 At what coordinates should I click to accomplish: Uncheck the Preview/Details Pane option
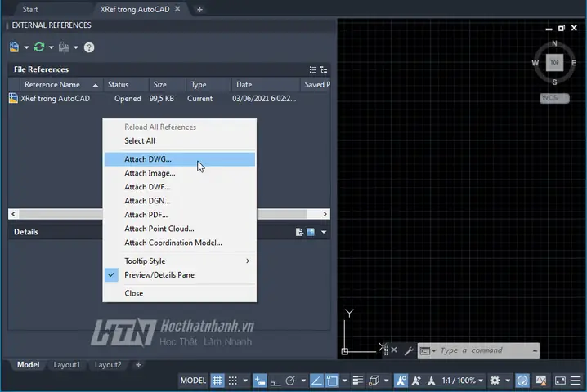click(180, 275)
